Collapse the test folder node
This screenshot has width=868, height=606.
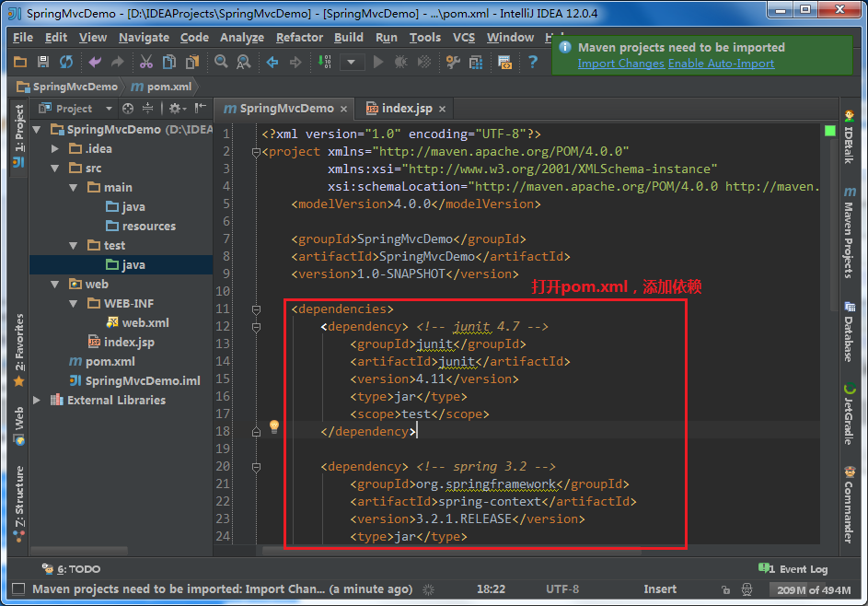click(x=73, y=245)
